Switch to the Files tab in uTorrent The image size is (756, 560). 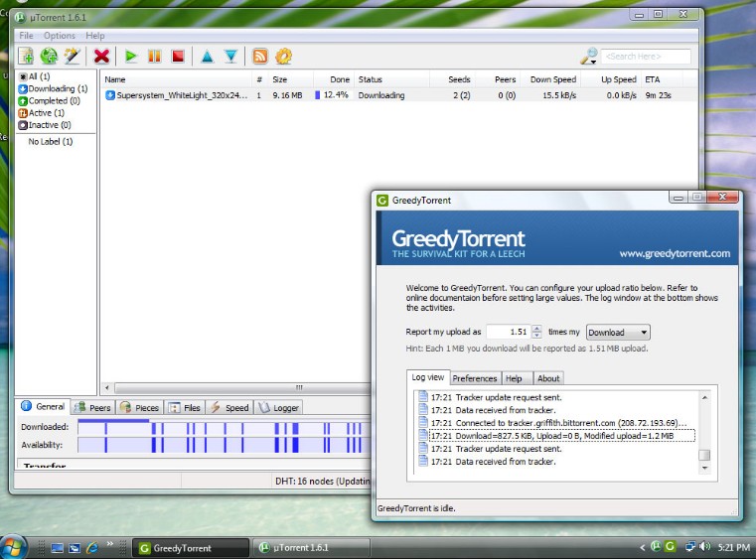pos(185,408)
